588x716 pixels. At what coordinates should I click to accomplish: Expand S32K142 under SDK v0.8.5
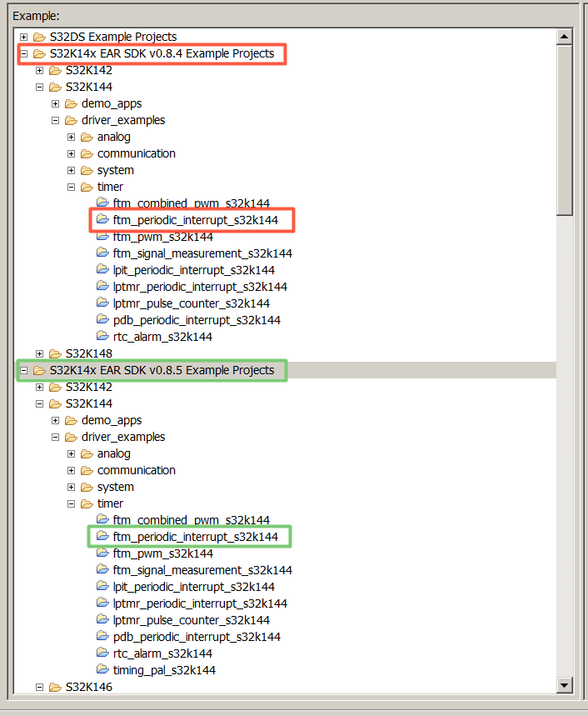click(x=40, y=388)
